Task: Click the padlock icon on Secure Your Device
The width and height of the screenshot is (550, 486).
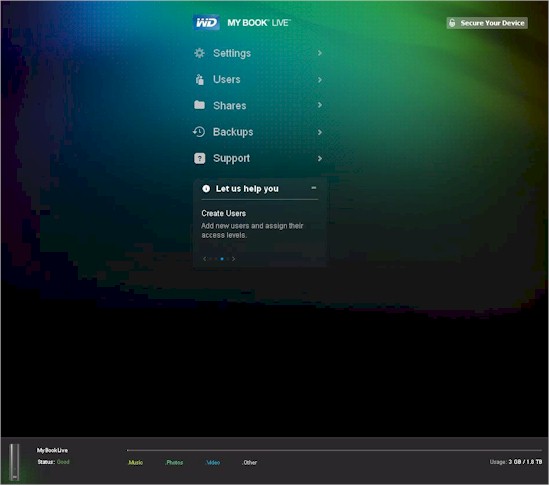Action: point(452,23)
